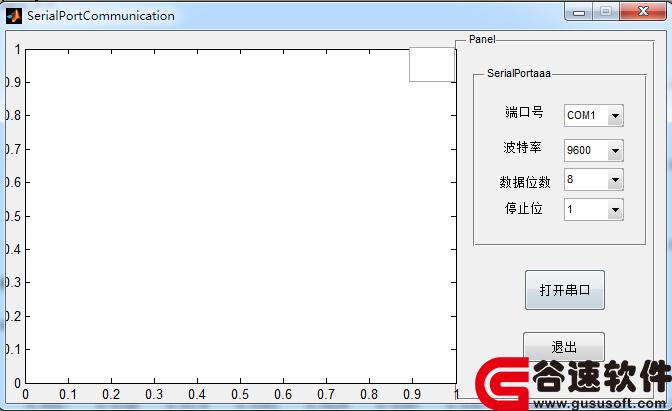
Task: Click the 0.8 x-axis tick label
Action: [369, 394]
